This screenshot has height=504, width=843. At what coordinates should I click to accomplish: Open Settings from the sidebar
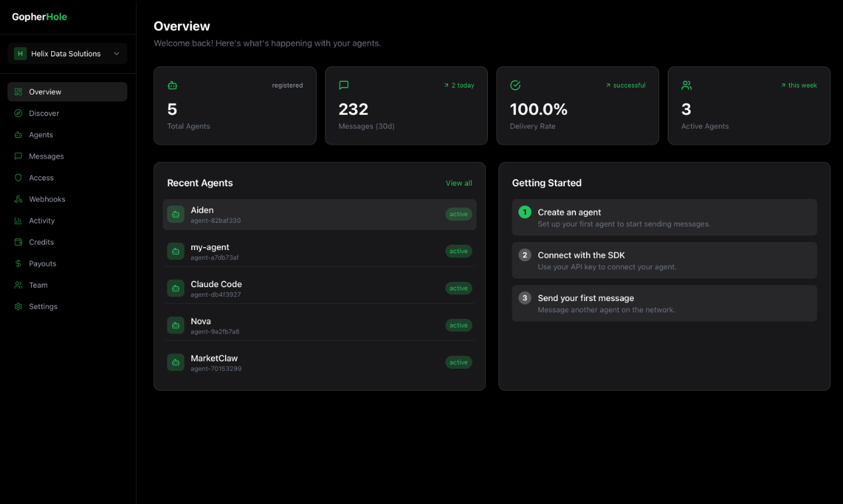click(67, 306)
